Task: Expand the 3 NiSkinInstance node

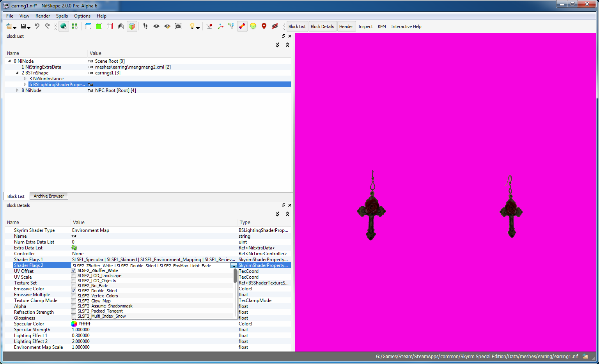Action: [x=25, y=79]
